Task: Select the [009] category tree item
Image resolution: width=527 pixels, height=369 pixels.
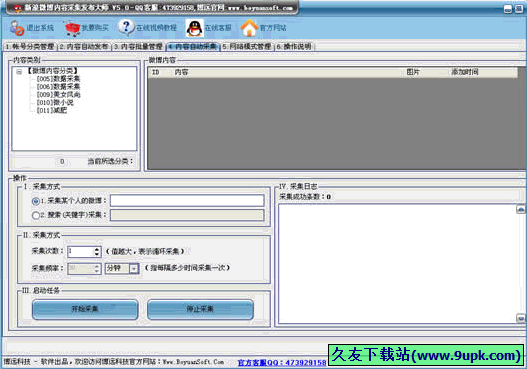Action: pyautogui.click(x=58, y=95)
